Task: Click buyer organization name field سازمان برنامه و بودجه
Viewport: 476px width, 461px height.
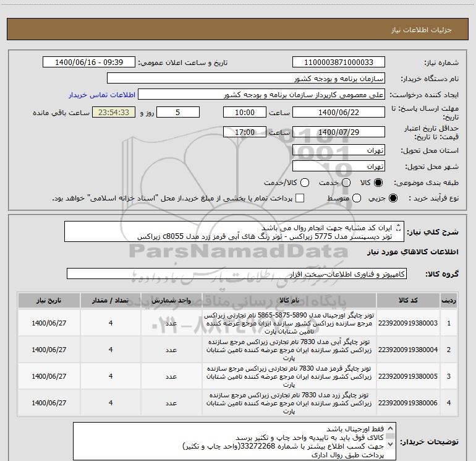Action: pos(246,79)
